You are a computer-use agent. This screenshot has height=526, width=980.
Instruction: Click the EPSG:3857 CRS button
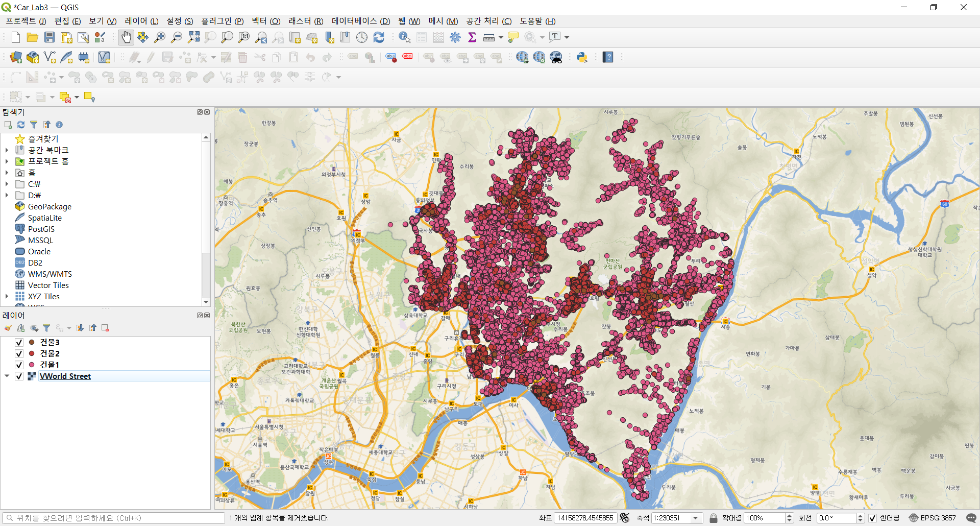932,518
